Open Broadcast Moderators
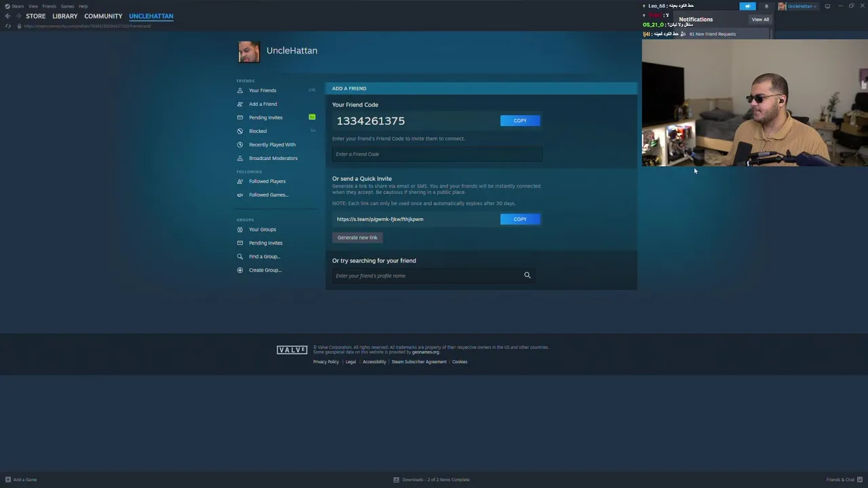 click(x=273, y=159)
